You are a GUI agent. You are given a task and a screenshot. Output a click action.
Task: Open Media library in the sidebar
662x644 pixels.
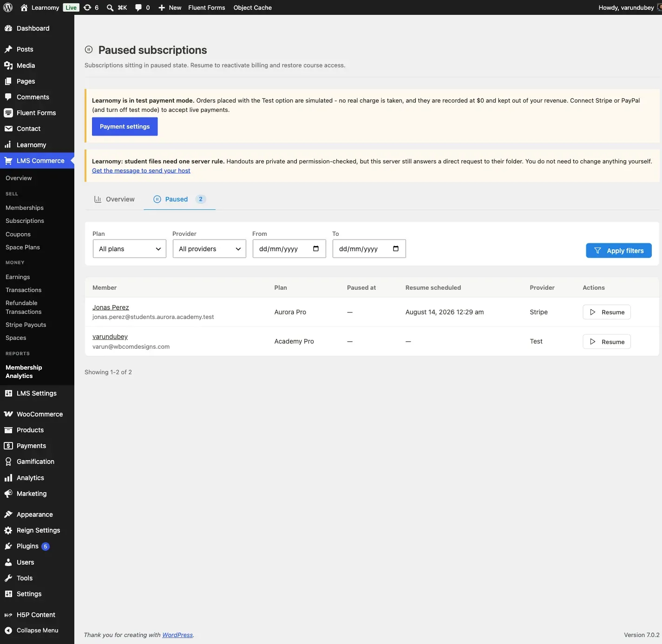pos(37,65)
